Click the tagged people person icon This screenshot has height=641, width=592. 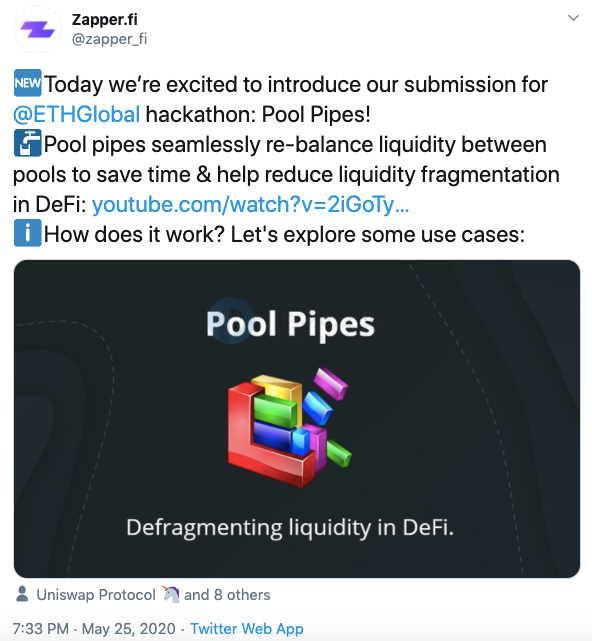click(22, 594)
